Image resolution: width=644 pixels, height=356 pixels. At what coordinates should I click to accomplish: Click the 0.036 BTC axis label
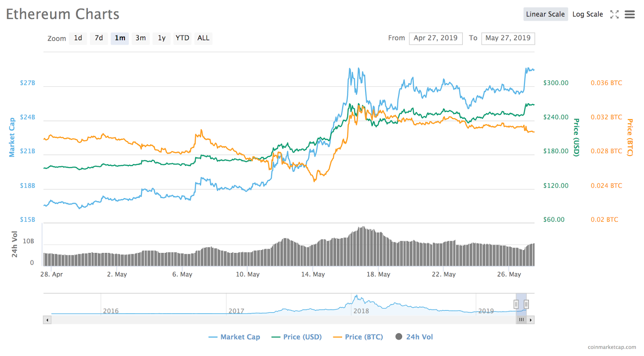pos(607,83)
